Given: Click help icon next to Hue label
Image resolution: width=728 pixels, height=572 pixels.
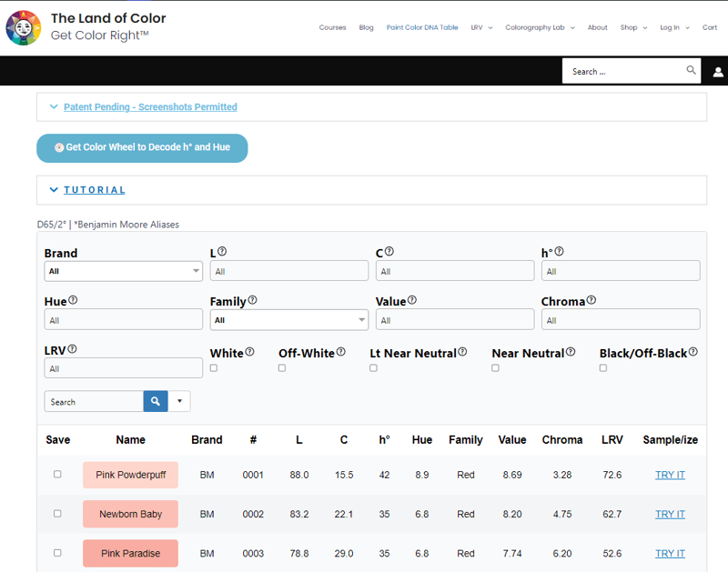Looking at the screenshot, I should [73, 300].
